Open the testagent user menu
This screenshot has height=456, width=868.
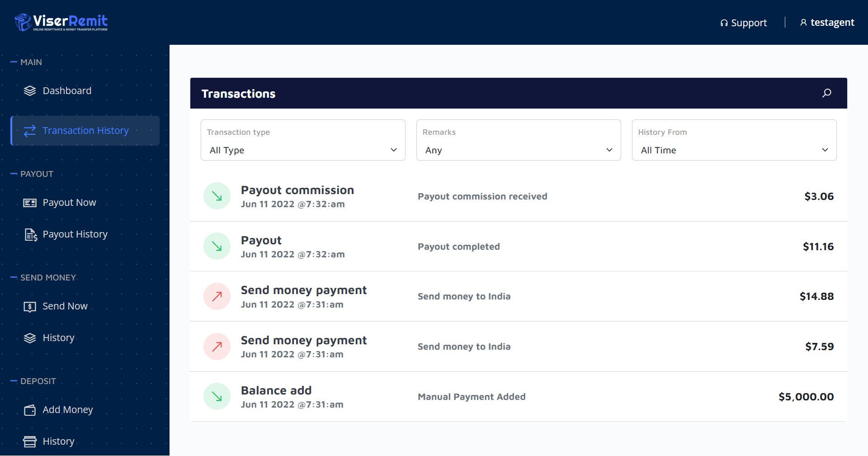827,23
